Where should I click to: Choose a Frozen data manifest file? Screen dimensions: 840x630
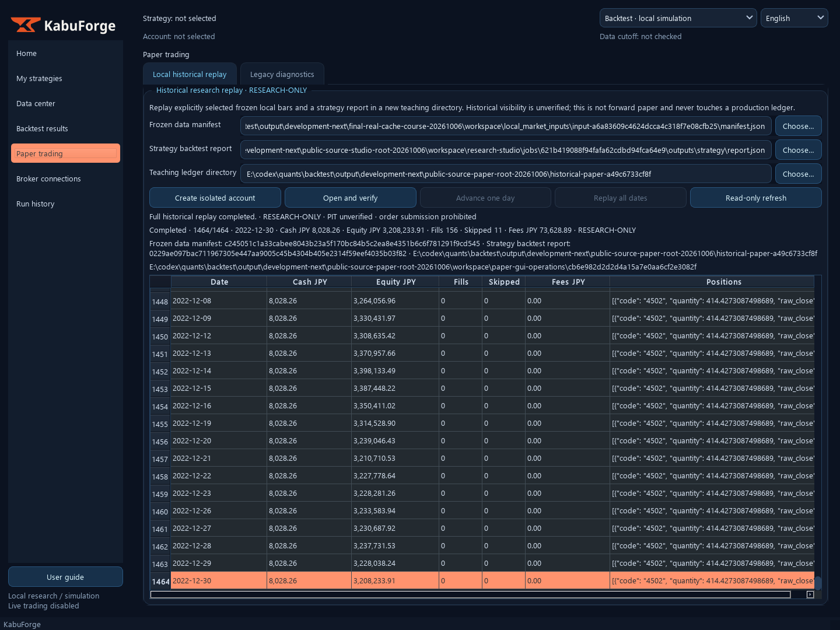798,126
